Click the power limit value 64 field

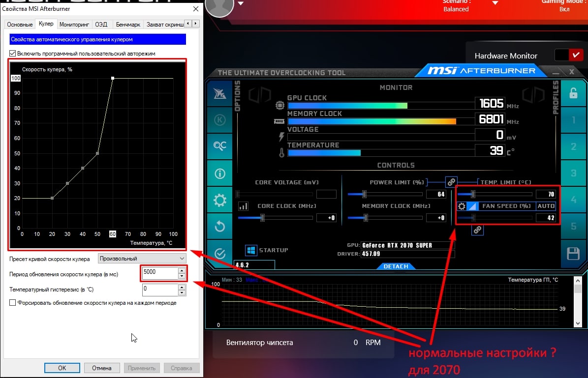pos(436,194)
